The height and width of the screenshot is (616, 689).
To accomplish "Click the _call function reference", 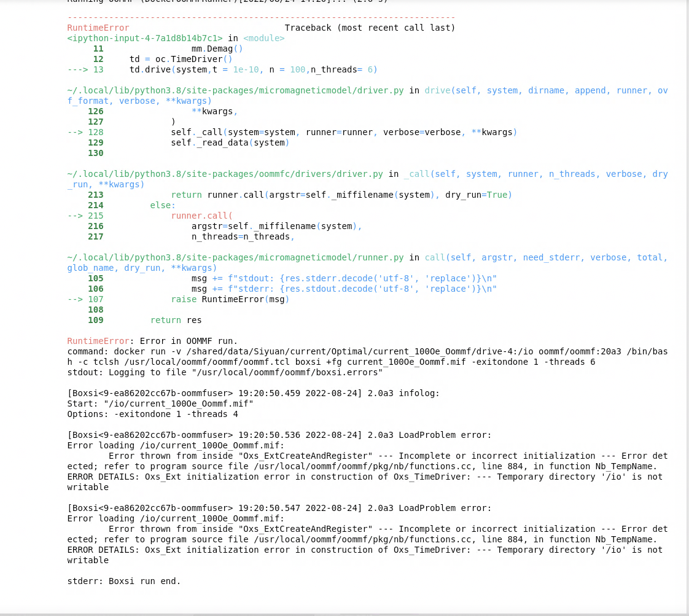I will pyautogui.click(x=416, y=174).
